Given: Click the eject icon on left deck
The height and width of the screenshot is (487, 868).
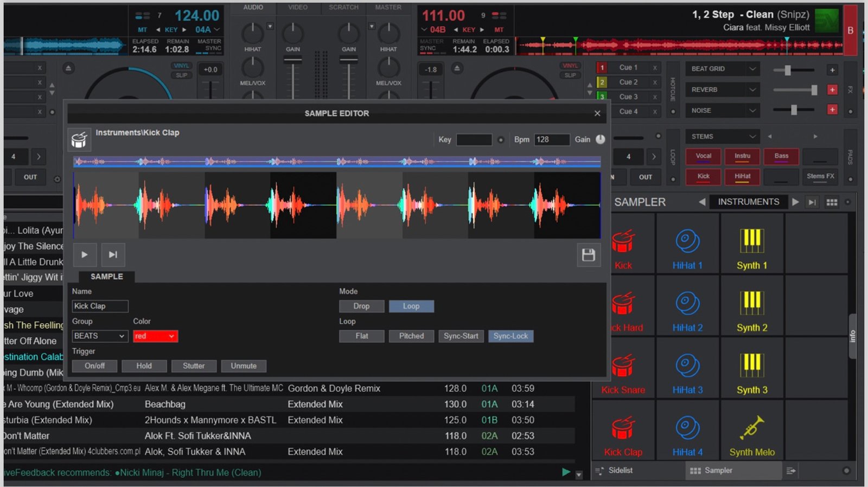Looking at the screenshot, I should click(x=68, y=68).
